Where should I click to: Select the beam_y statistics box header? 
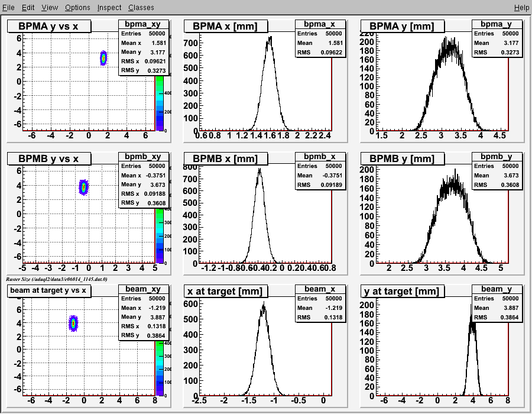pyautogui.click(x=497, y=289)
